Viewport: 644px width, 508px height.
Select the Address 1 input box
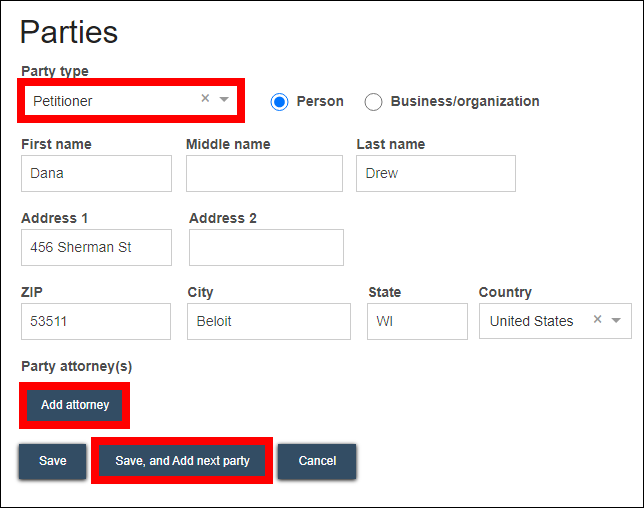click(x=96, y=247)
